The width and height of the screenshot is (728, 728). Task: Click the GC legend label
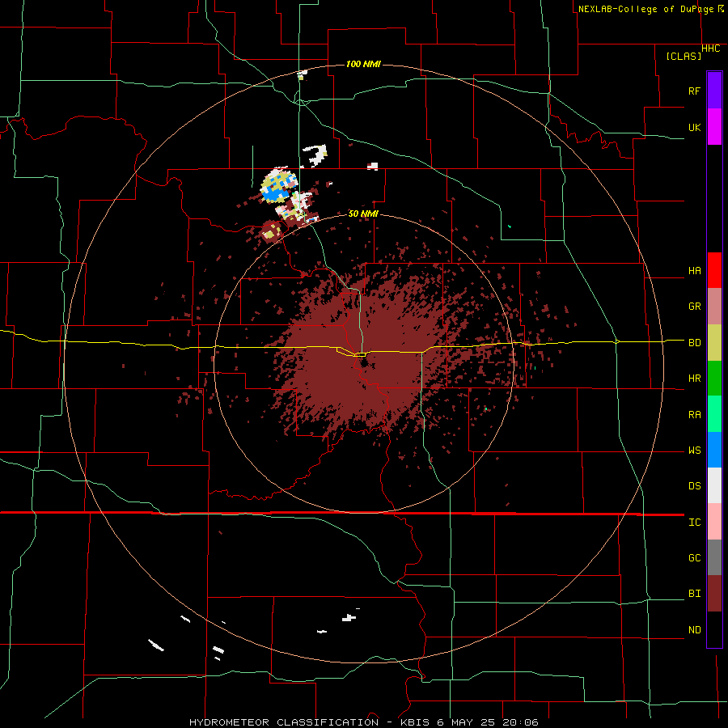(x=694, y=558)
